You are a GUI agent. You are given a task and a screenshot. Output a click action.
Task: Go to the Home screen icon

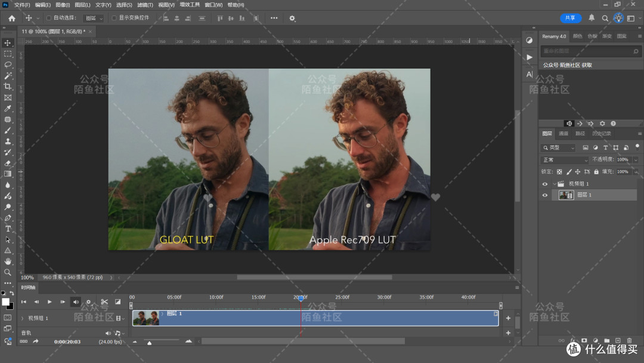(x=12, y=18)
